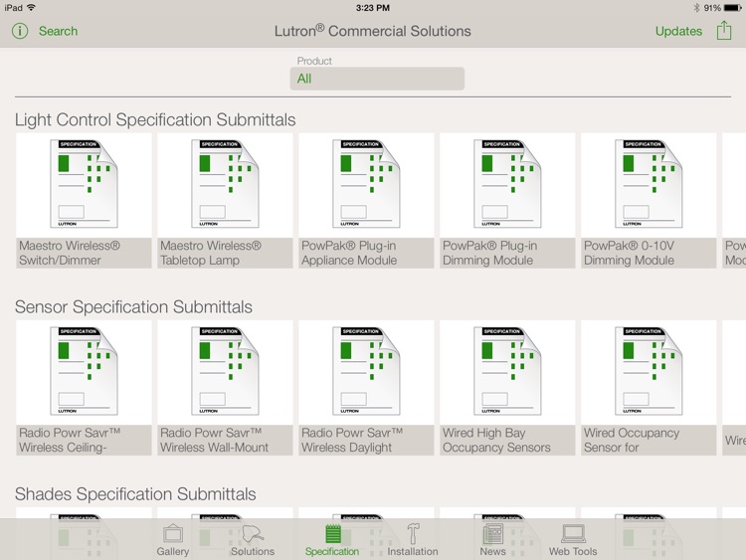The image size is (746, 560).
Task: Click the Wi-Fi status icon
Action: 32,8
